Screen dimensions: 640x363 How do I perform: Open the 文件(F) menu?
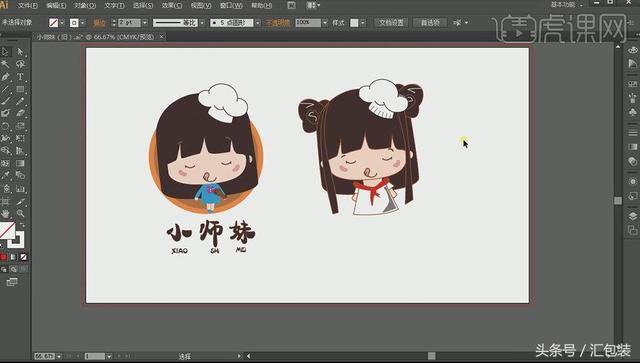pyautogui.click(x=28, y=5)
